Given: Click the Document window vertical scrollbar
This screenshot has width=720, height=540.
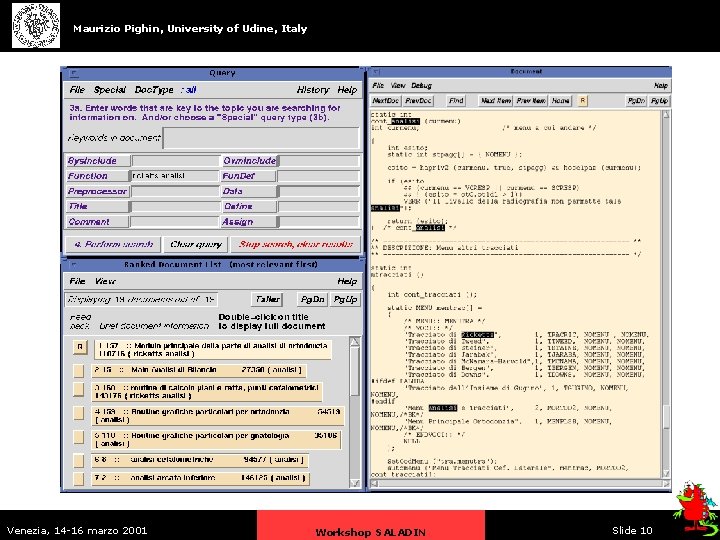Looking at the screenshot, I should pyautogui.click(x=666, y=300).
